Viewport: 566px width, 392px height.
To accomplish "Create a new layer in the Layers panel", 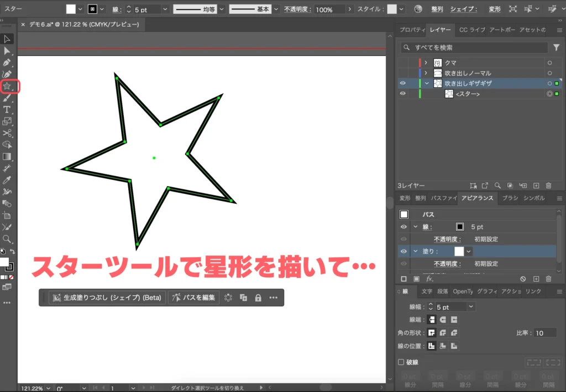I will (x=536, y=186).
